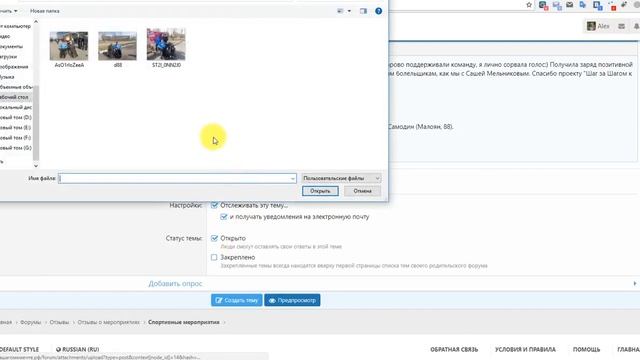Click sidebar scrollbar up arrow in dialog
This screenshot has width=640, height=360.
tap(36, 22)
